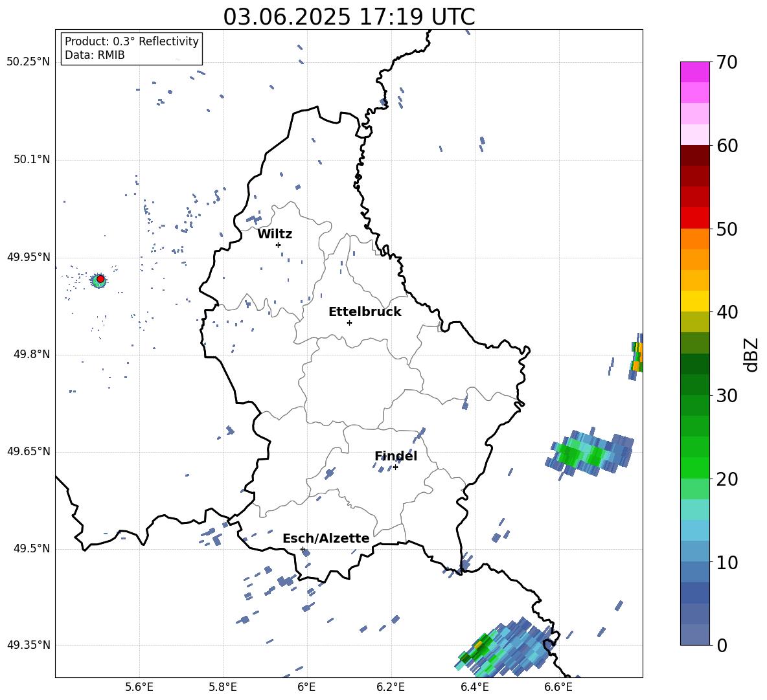767x700 pixels.
Task: Click the 49.95°N latitude tick label
Action: 29,257
